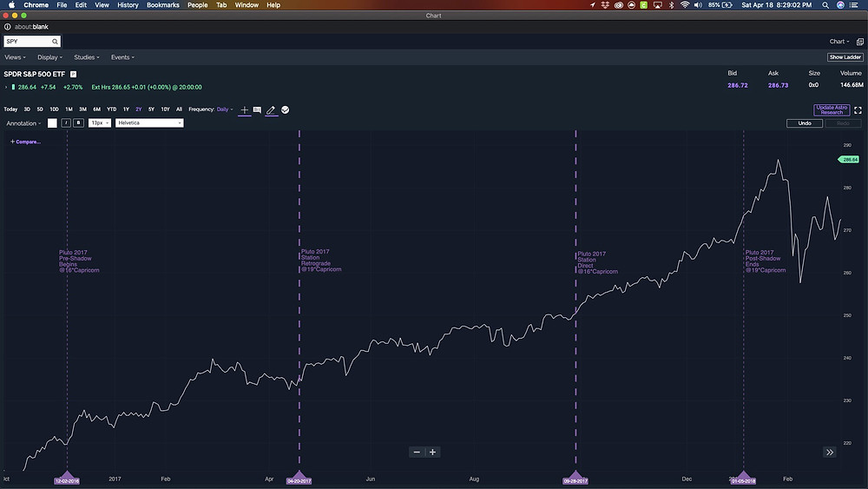Open the Window menu
The width and height of the screenshot is (868, 489).
click(247, 5)
